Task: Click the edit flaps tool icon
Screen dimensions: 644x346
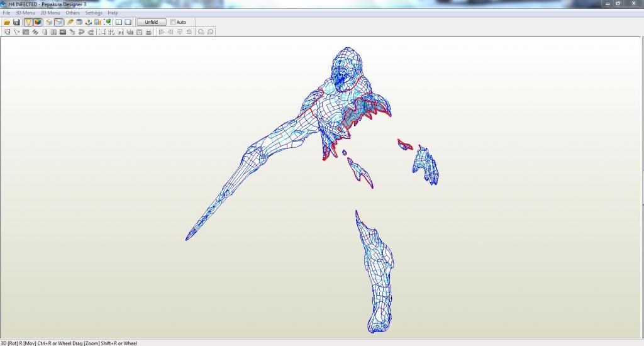Action: (35, 32)
